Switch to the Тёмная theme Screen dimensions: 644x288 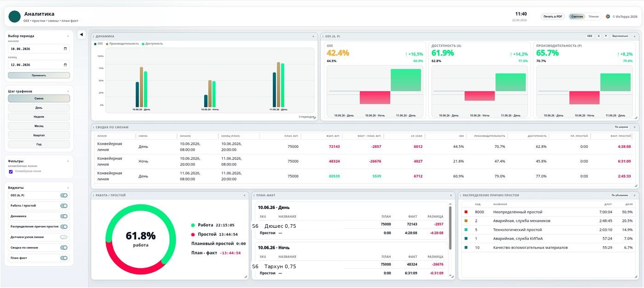pos(593,17)
